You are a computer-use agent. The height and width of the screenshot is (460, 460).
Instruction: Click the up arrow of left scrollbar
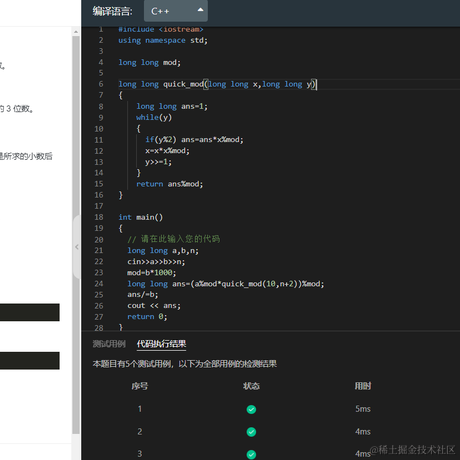click(76, 32)
